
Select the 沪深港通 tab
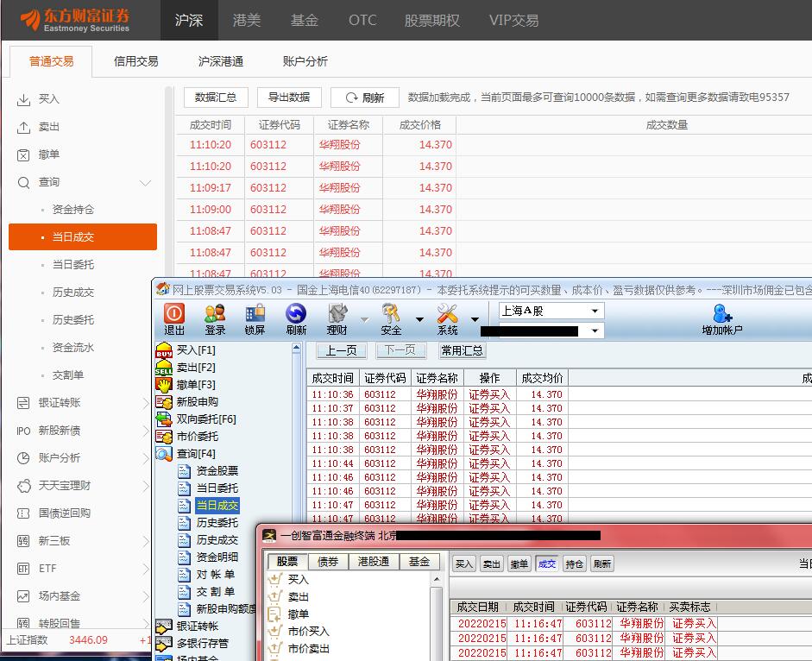click(x=221, y=61)
